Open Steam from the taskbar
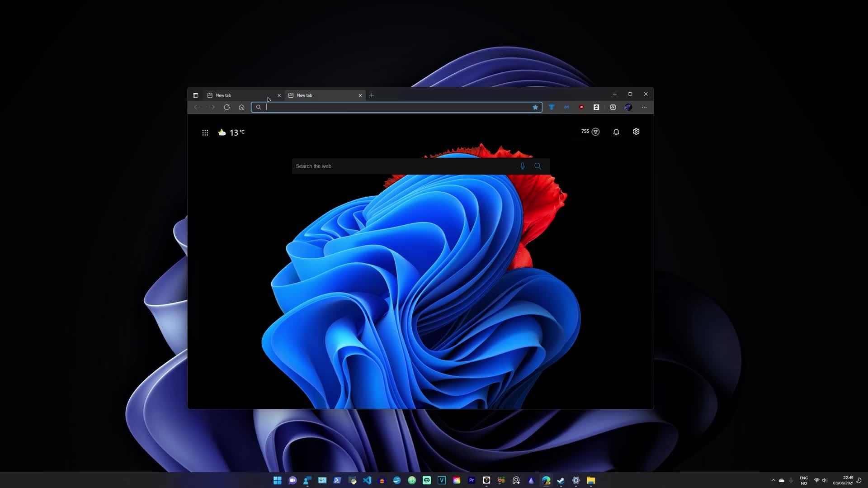868x488 pixels. tap(561, 480)
